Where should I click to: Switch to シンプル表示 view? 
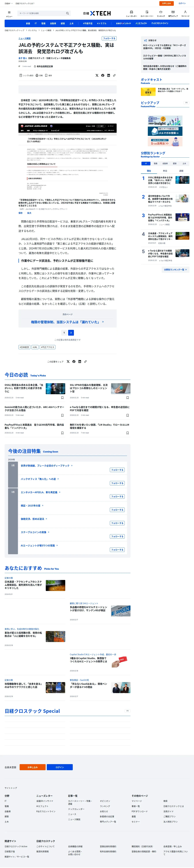(27, 76)
